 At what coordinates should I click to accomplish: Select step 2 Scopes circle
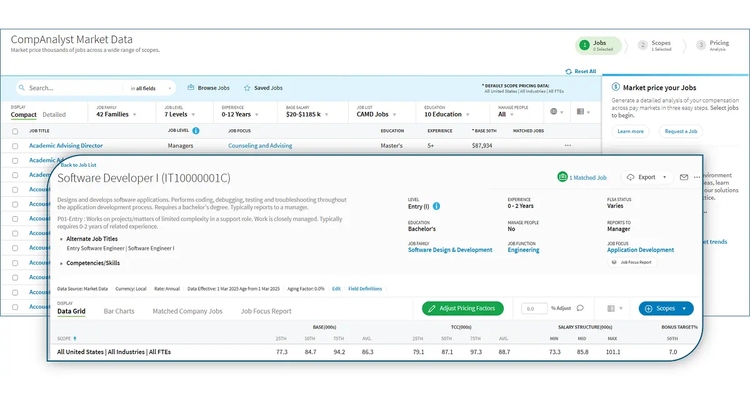pos(642,45)
